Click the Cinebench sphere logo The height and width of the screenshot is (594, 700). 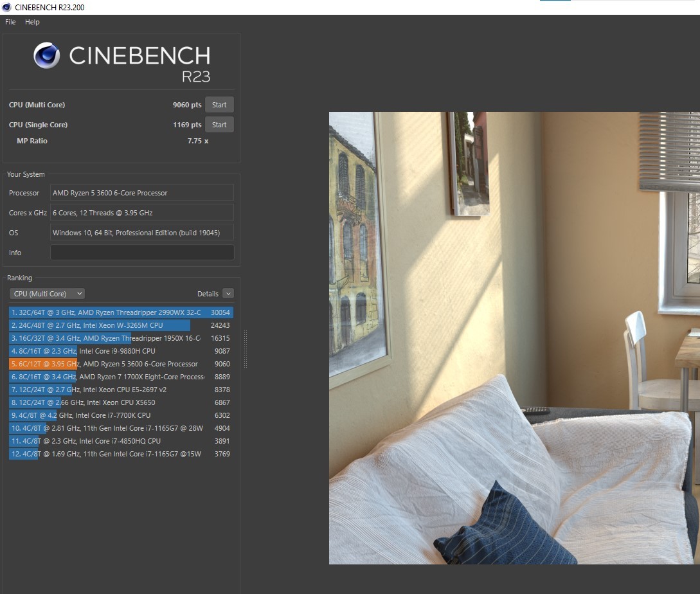[47, 55]
